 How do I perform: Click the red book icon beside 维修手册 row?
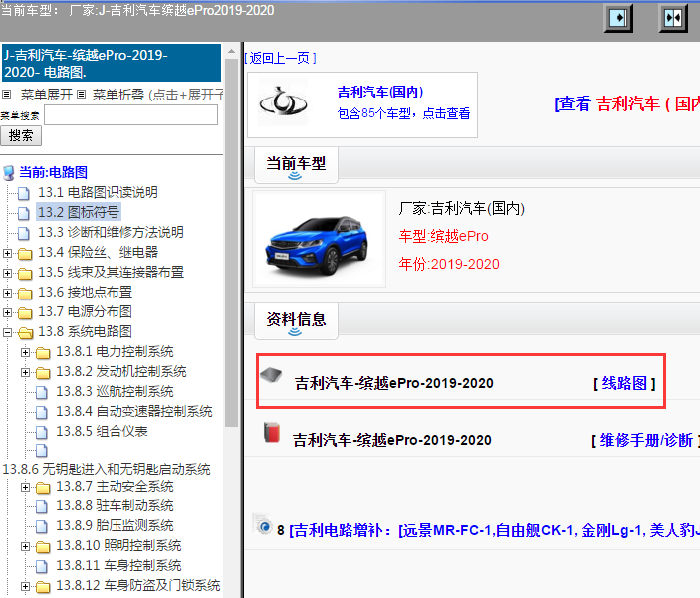pos(272,433)
